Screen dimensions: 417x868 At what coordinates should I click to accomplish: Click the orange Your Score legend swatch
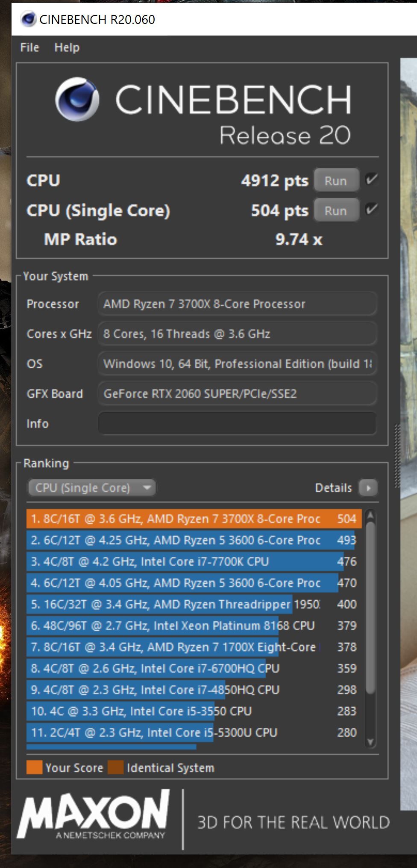(34, 768)
